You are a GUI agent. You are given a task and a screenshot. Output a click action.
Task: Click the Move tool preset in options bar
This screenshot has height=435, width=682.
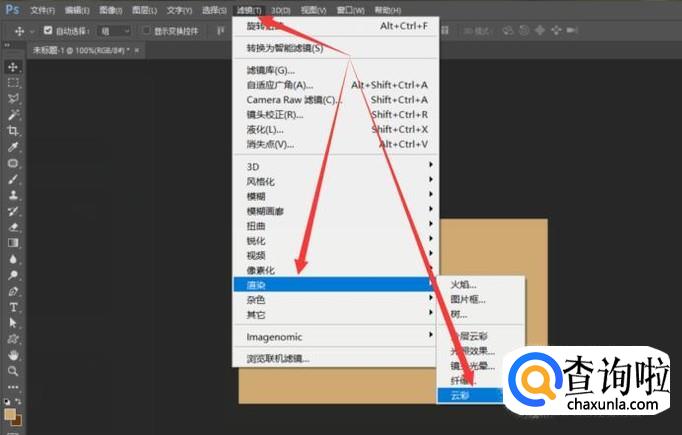(x=20, y=31)
